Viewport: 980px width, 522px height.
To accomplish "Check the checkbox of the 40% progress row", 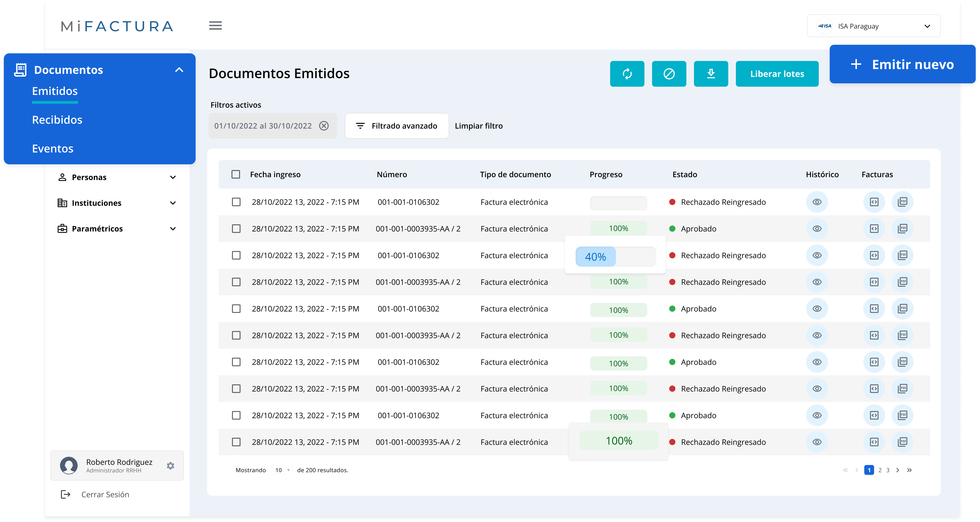I will pyautogui.click(x=236, y=255).
